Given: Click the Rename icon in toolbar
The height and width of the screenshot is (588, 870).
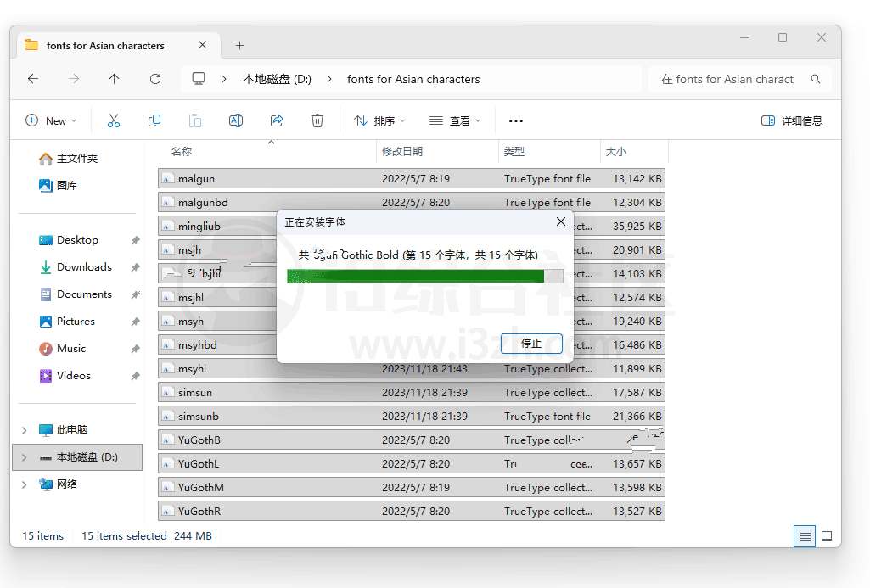Looking at the screenshot, I should tap(236, 120).
